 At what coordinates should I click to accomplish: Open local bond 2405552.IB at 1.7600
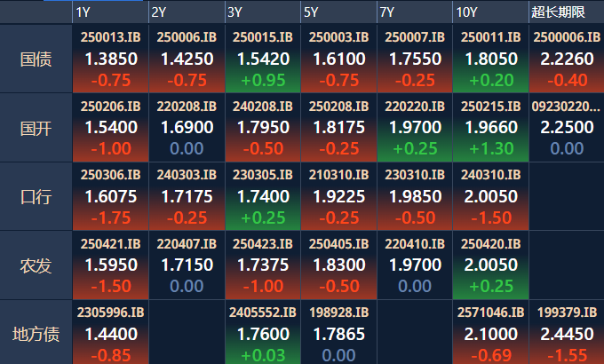[263, 332]
